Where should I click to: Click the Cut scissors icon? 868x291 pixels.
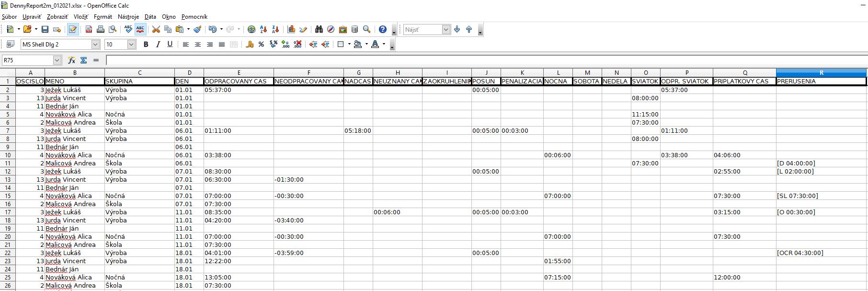(156, 29)
